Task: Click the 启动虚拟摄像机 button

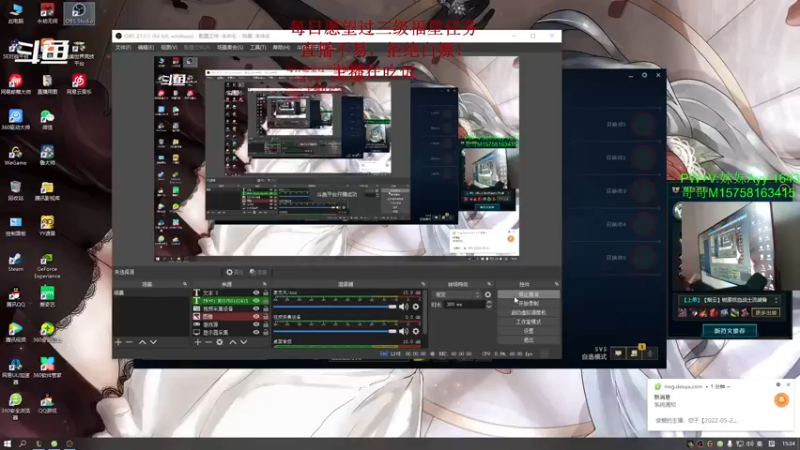Action: pyautogui.click(x=528, y=313)
